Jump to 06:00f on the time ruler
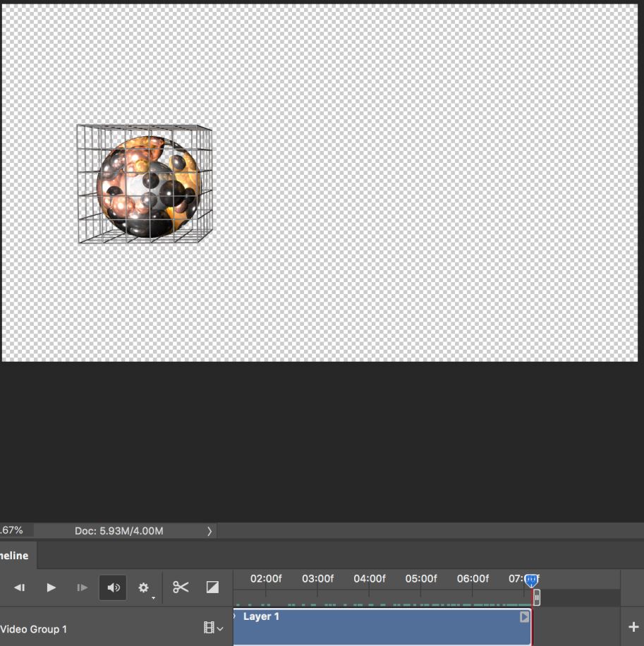The image size is (644, 646). [x=473, y=579]
